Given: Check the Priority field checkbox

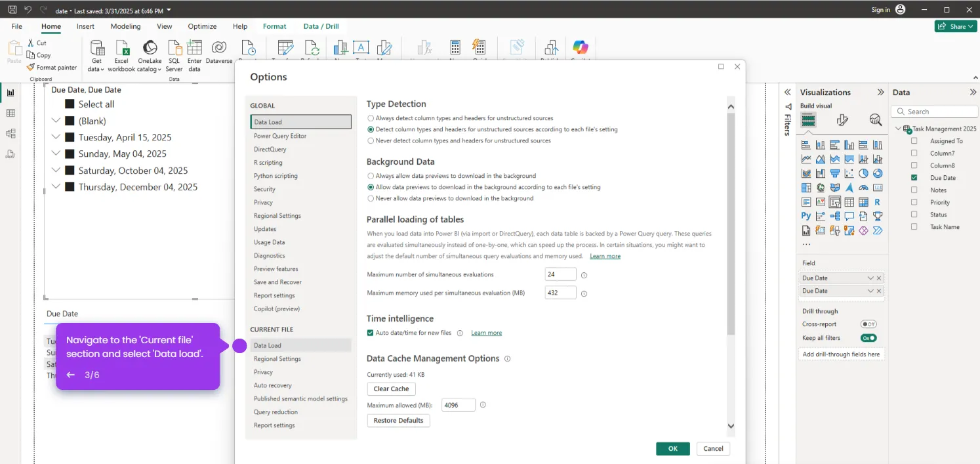Looking at the screenshot, I should [x=914, y=202].
